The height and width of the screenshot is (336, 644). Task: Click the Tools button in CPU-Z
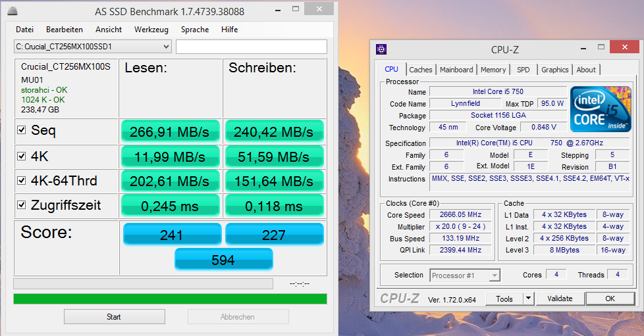point(504,299)
